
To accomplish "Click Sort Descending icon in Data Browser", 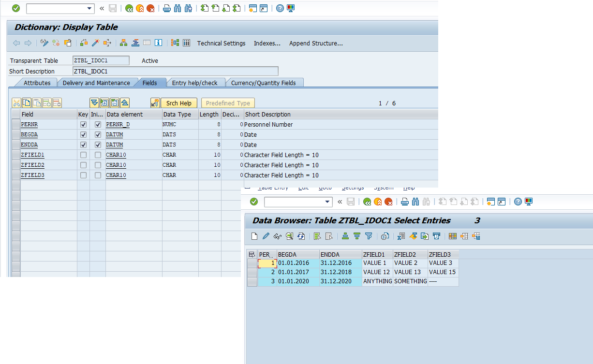I will click(357, 236).
